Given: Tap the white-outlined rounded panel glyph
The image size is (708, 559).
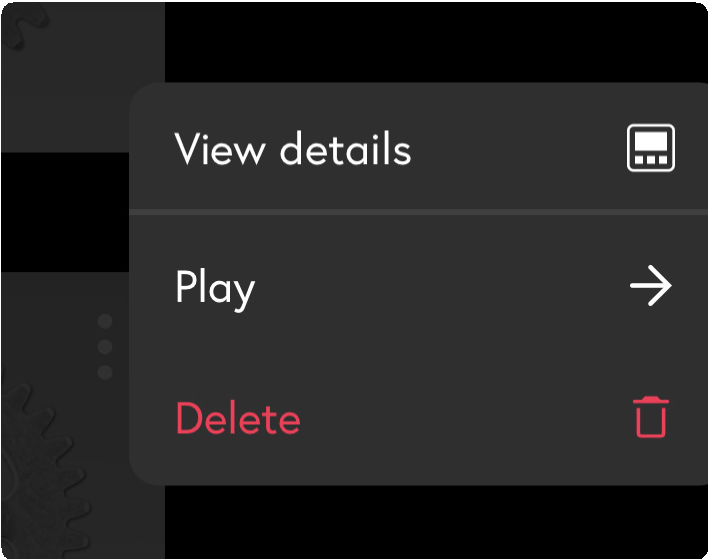Looking at the screenshot, I should [x=651, y=148].
